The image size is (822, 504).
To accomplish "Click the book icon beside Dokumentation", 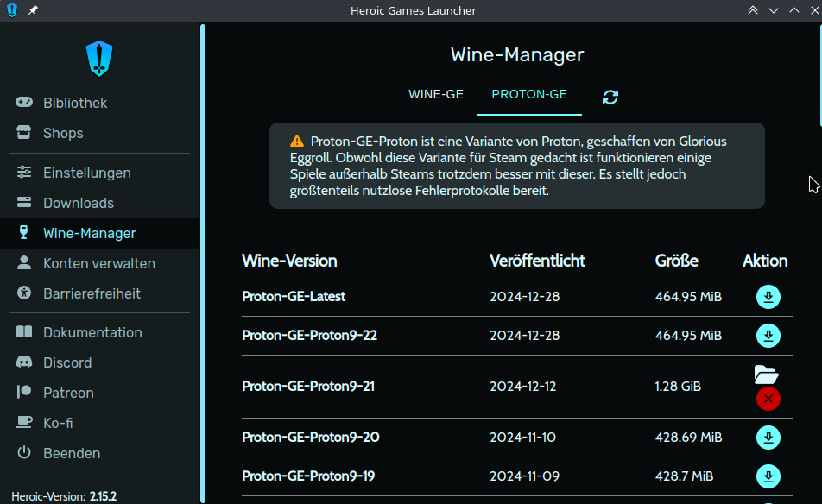I will pyautogui.click(x=24, y=331).
